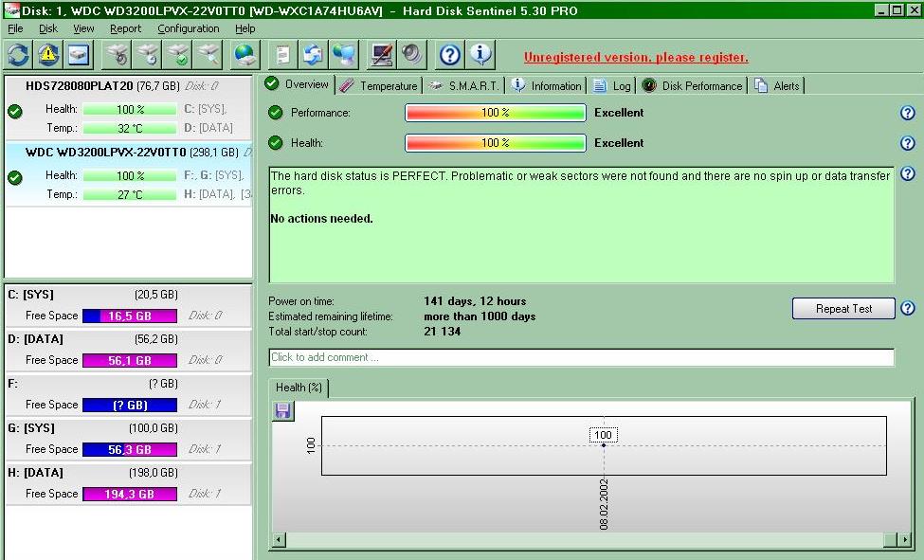Open the Report menu
924x560 pixels.
[125, 28]
